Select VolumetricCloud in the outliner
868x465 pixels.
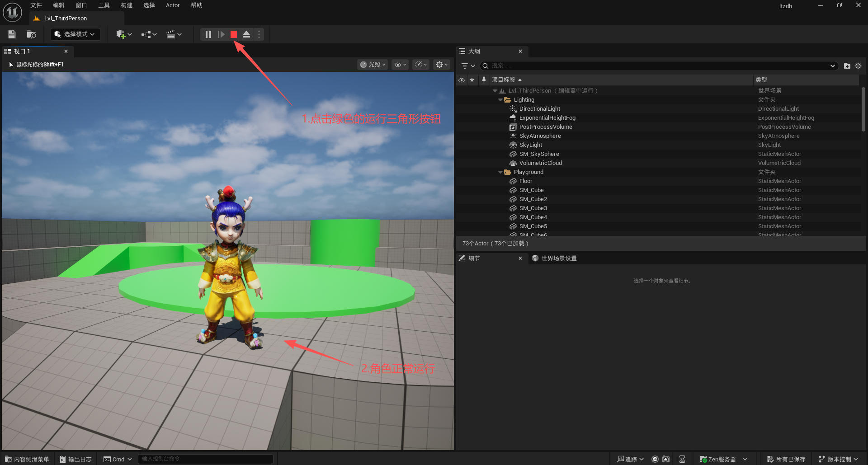[x=658, y=163]
